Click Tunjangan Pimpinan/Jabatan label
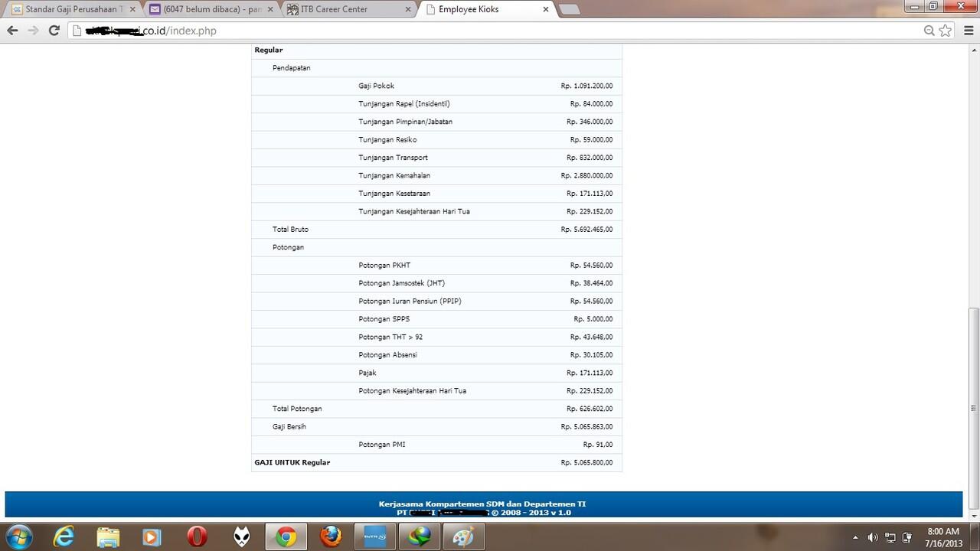980x551 pixels. [405, 122]
